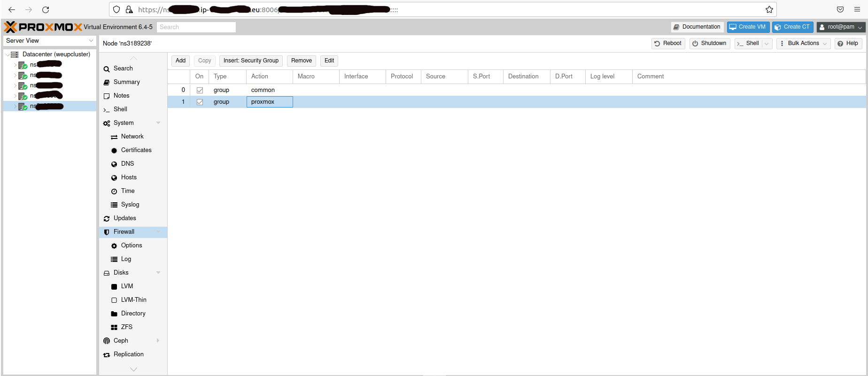Open the Proxmox logo home link
This screenshot has width=868, height=376.
point(43,27)
